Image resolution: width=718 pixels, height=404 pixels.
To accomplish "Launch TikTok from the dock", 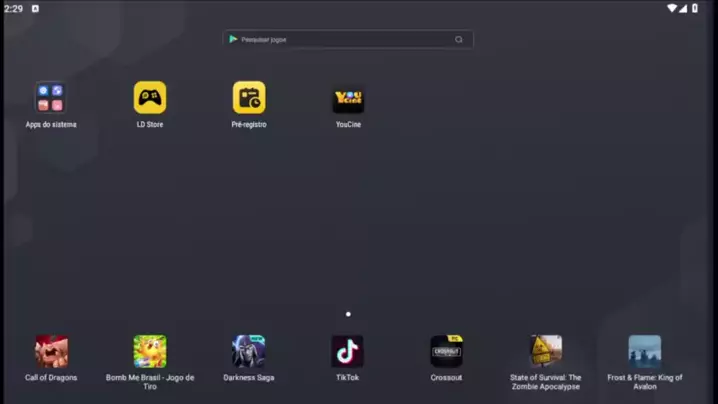I will [x=347, y=352].
